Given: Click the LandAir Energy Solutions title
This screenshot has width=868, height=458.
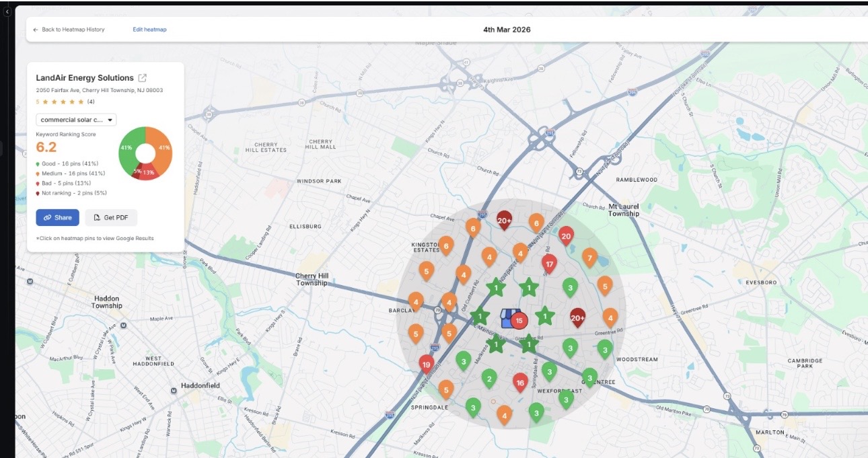Looking at the screenshot, I should pyautogui.click(x=85, y=78).
